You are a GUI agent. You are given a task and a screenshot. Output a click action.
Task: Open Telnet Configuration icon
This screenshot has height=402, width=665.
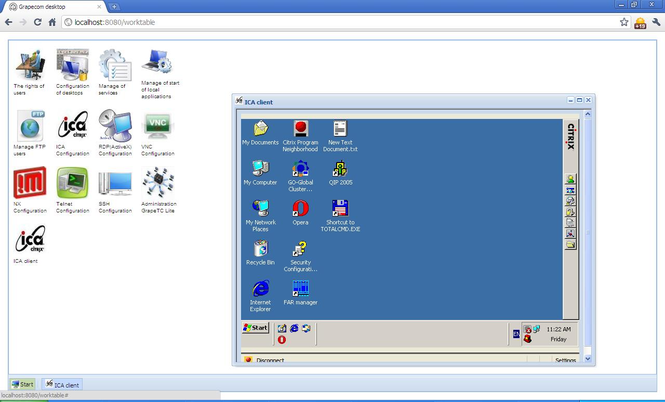(73, 182)
